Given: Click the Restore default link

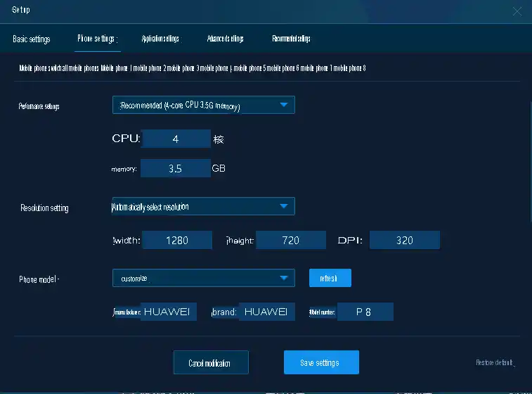Looking at the screenshot, I should [x=495, y=363].
